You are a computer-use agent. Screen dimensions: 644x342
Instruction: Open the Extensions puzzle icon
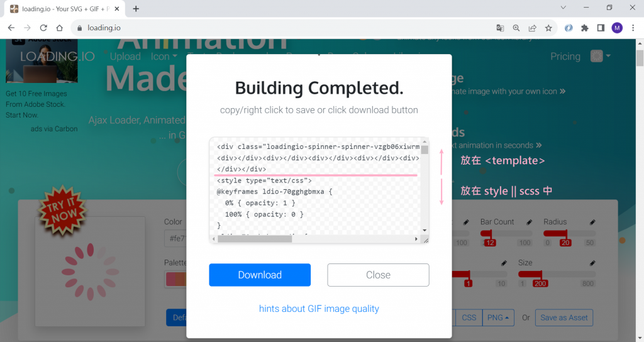[584, 28]
